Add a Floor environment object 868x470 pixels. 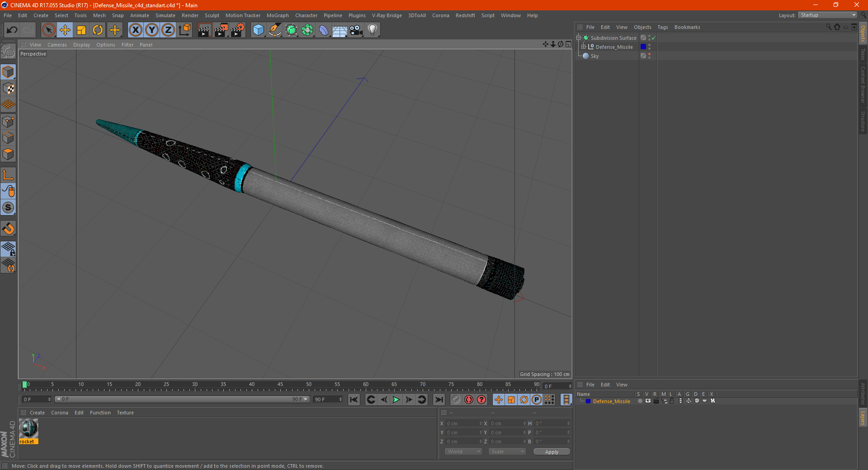tap(340, 30)
